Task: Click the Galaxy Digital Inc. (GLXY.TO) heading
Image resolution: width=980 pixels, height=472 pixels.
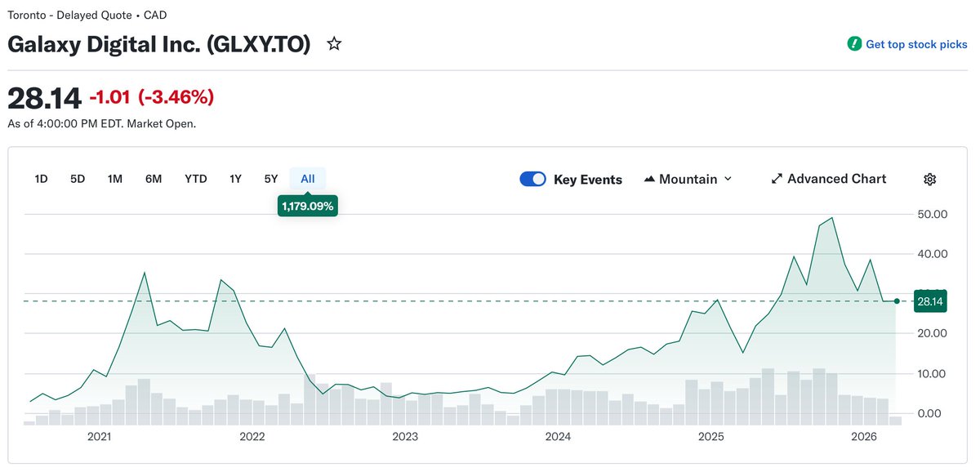Action: pos(159,44)
